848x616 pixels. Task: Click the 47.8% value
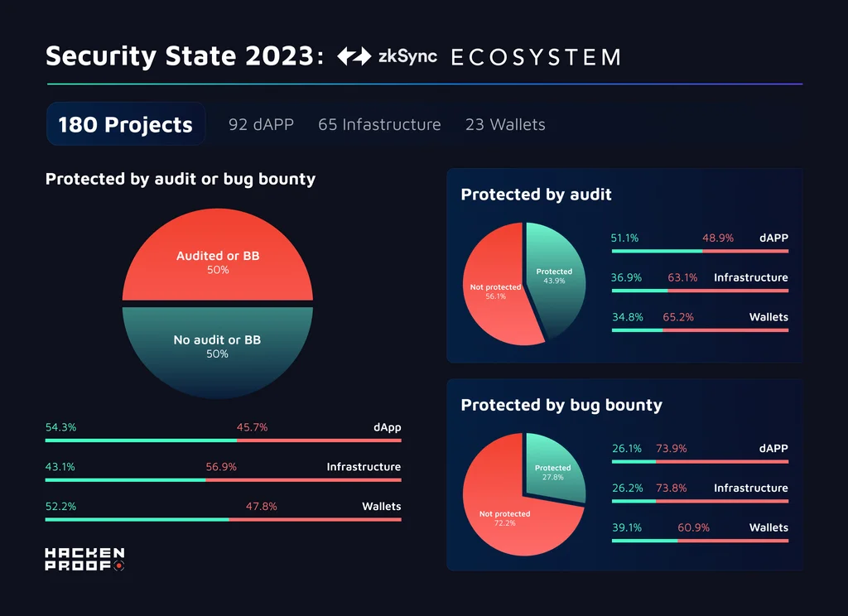[x=262, y=506]
